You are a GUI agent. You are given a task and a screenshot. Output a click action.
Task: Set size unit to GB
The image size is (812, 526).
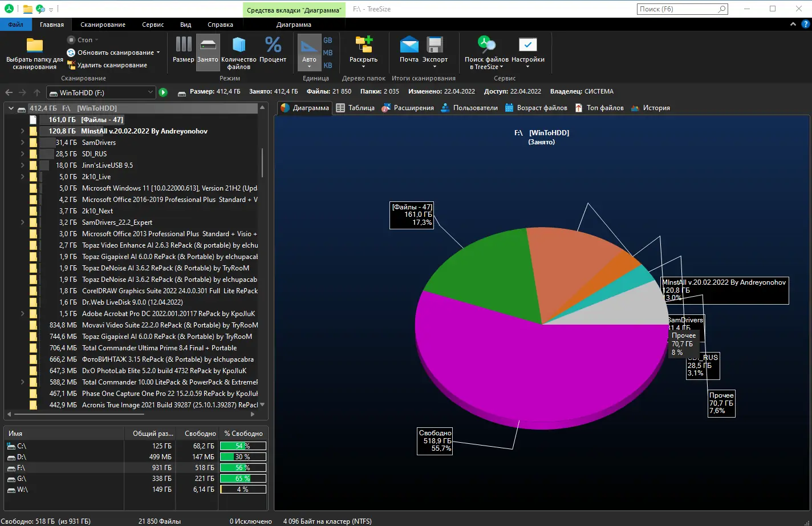pyautogui.click(x=328, y=41)
